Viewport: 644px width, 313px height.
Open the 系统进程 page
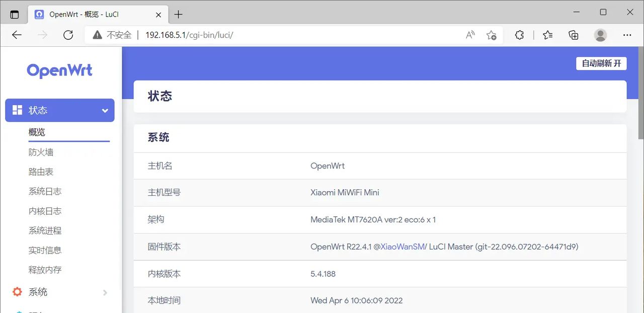(x=45, y=230)
